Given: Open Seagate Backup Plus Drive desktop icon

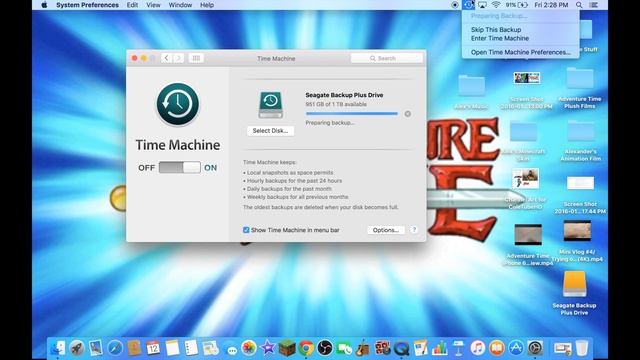Looking at the screenshot, I should 574,284.
